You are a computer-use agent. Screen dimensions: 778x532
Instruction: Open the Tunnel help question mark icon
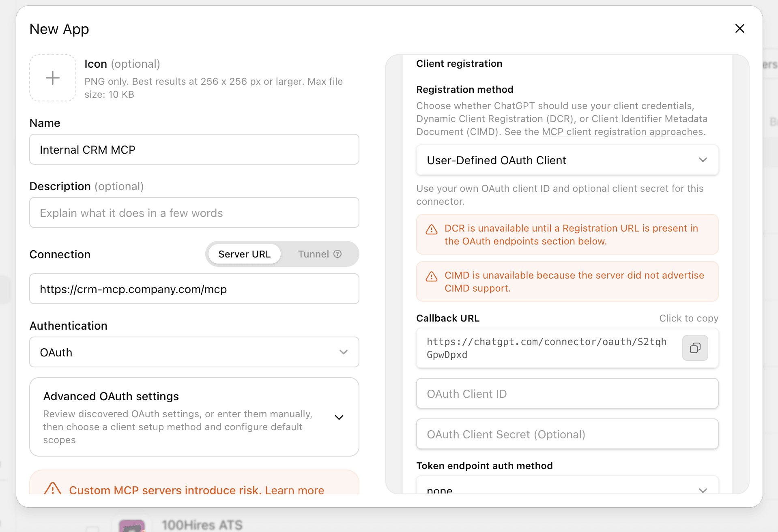tap(337, 254)
